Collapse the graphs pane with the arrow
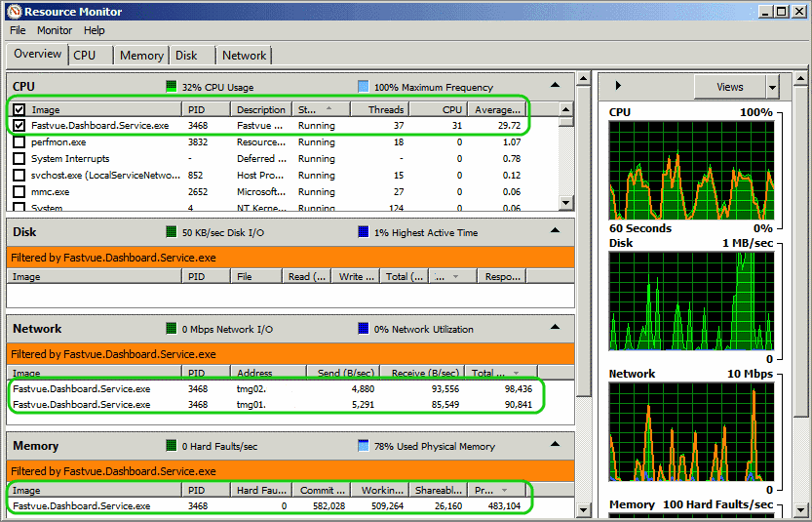Screen dimensions: 812x522 point(618,86)
